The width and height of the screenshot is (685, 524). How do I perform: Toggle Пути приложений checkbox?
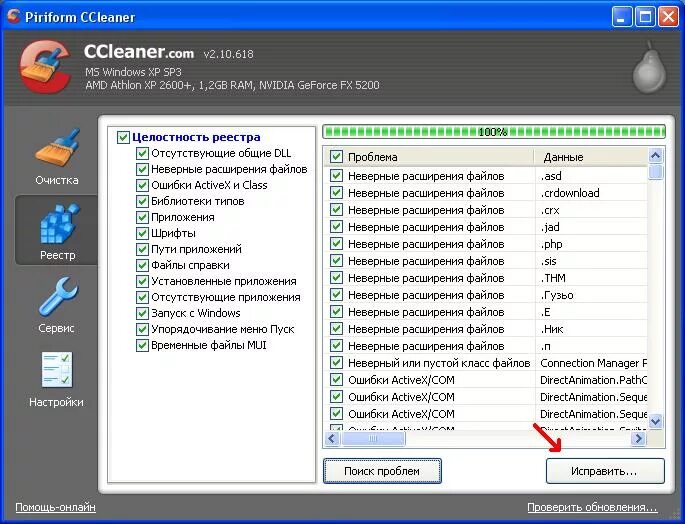pos(142,249)
